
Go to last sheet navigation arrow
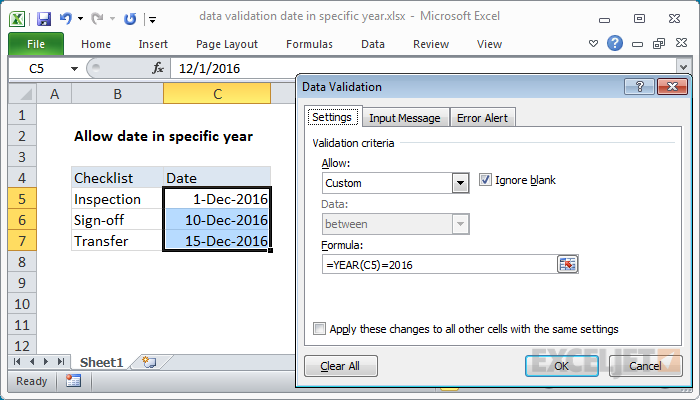(61, 362)
